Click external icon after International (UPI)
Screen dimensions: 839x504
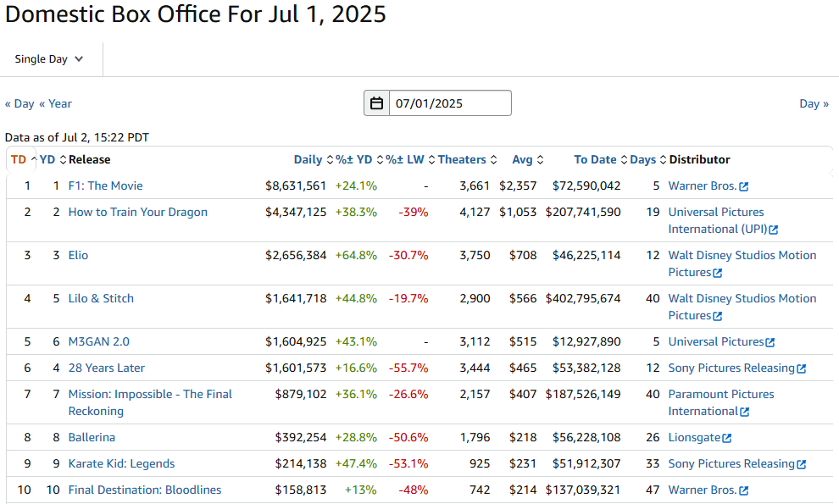(773, 230)
